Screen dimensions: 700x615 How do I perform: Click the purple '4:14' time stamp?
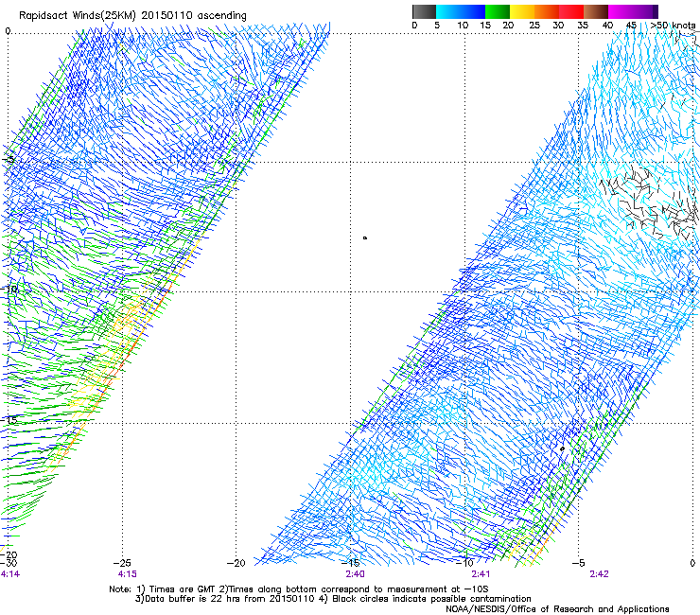point(9,574)
